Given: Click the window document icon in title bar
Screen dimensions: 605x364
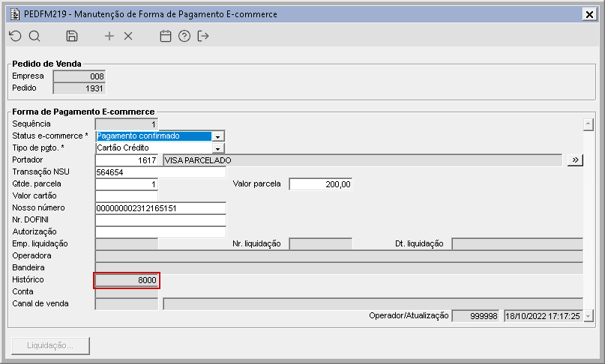Looking at the screenshot, I should coord(13,13).
